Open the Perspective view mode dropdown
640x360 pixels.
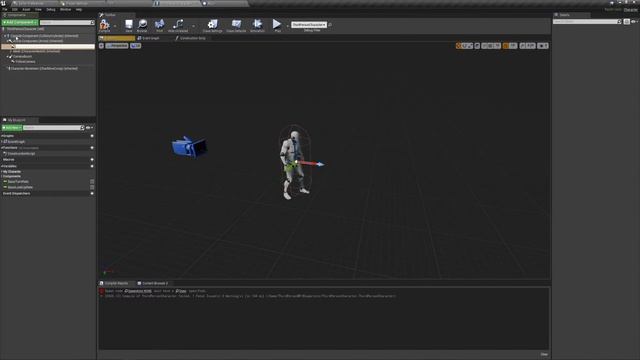pos(117,46)
